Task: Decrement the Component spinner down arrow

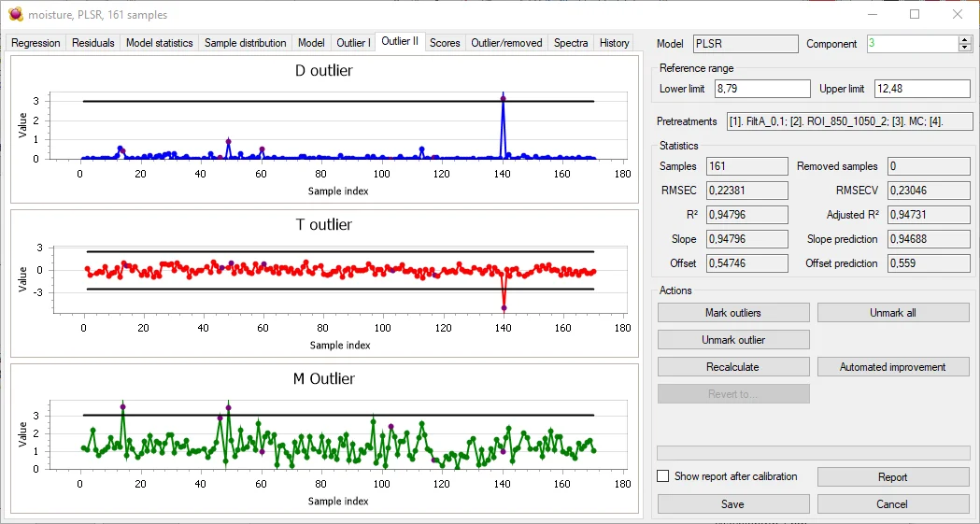Action: [x=965, y=48]
